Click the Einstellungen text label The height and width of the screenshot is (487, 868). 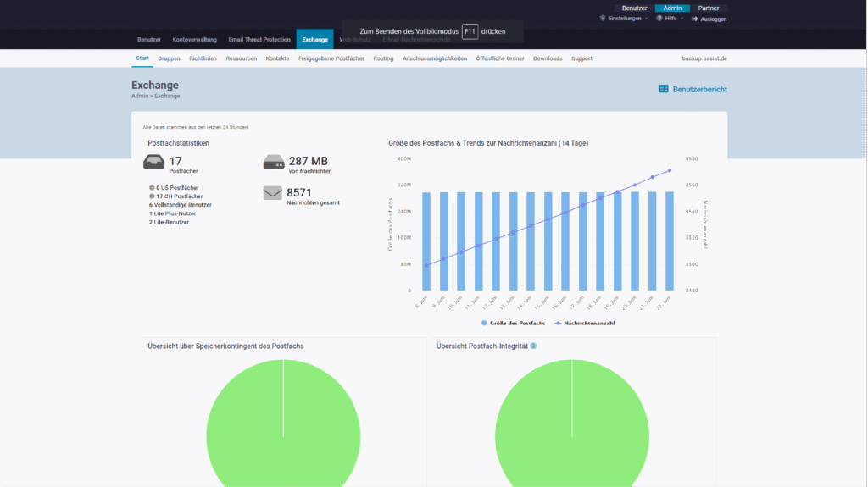[624, 19]
